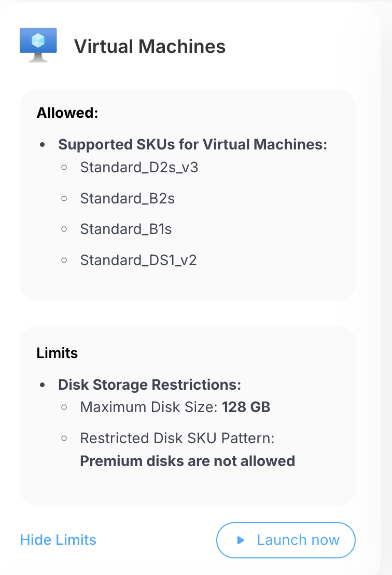Click the bullet beside Supported SKUs
The width and height of the screenshot is (392, 575).
pos(43,145)
